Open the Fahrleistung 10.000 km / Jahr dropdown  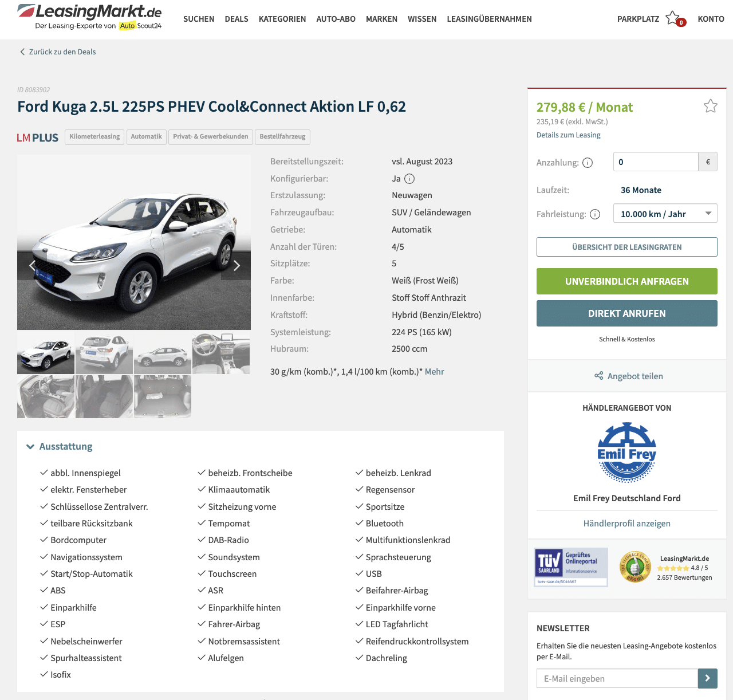pos(665,214)
